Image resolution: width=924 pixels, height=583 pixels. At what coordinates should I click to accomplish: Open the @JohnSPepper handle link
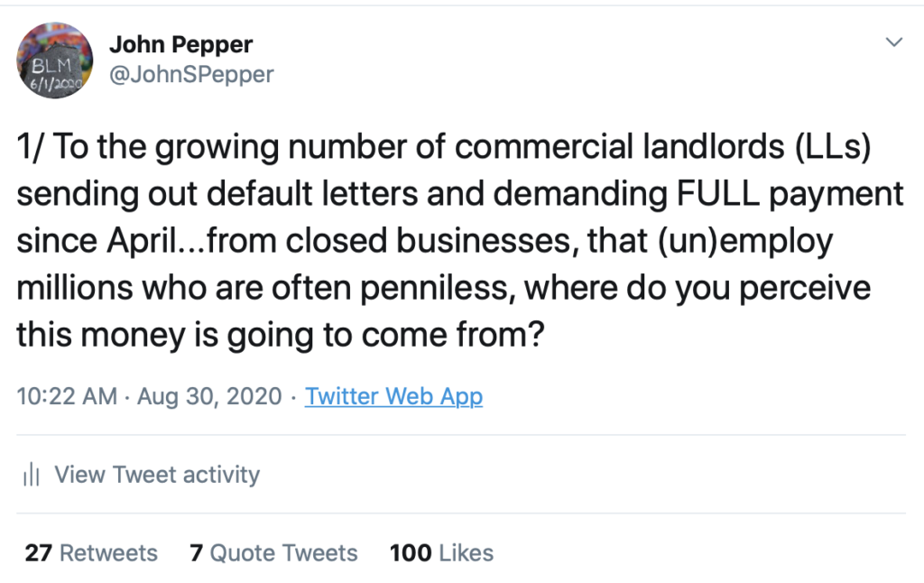(191, 75)
